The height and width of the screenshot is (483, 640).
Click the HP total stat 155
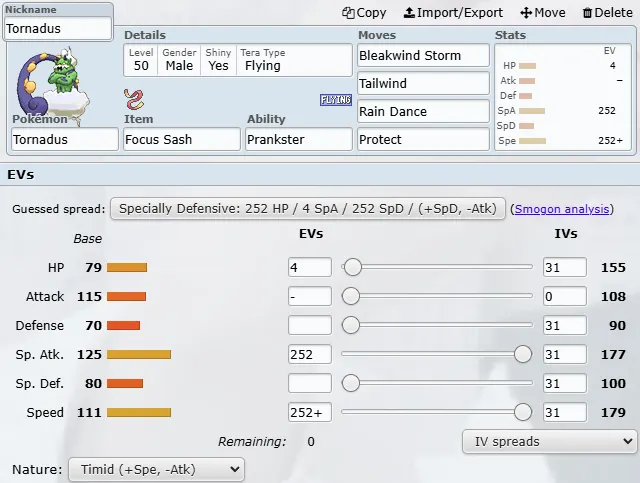pos(613,267)
